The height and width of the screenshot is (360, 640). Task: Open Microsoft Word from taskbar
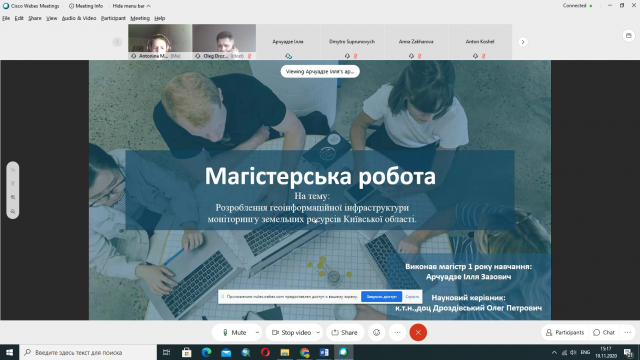(324, 352)
